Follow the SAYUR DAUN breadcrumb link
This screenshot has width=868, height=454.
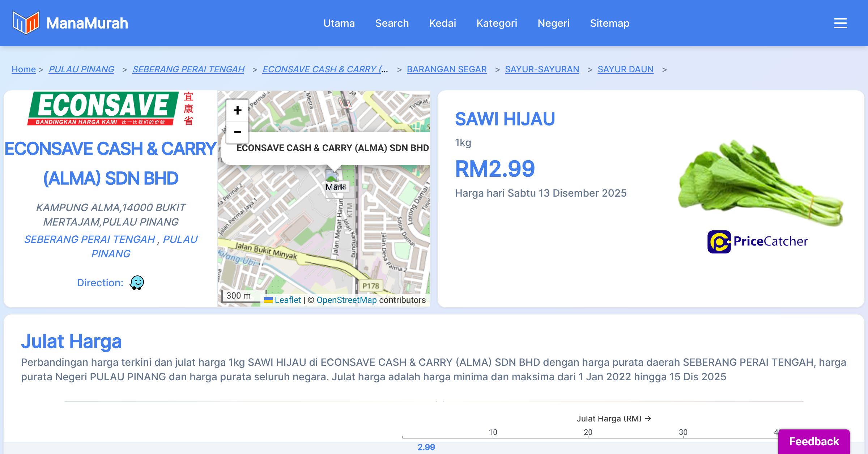coord(625,69)
